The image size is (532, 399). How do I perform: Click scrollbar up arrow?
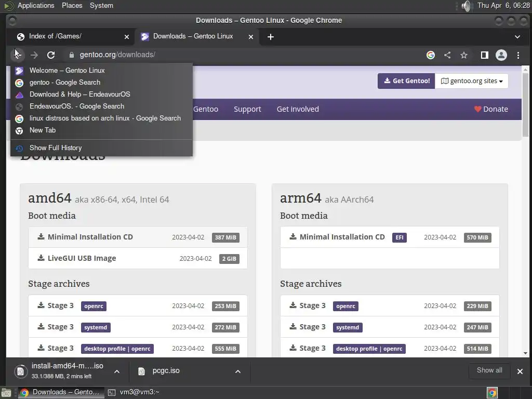(x=525, y=70)
